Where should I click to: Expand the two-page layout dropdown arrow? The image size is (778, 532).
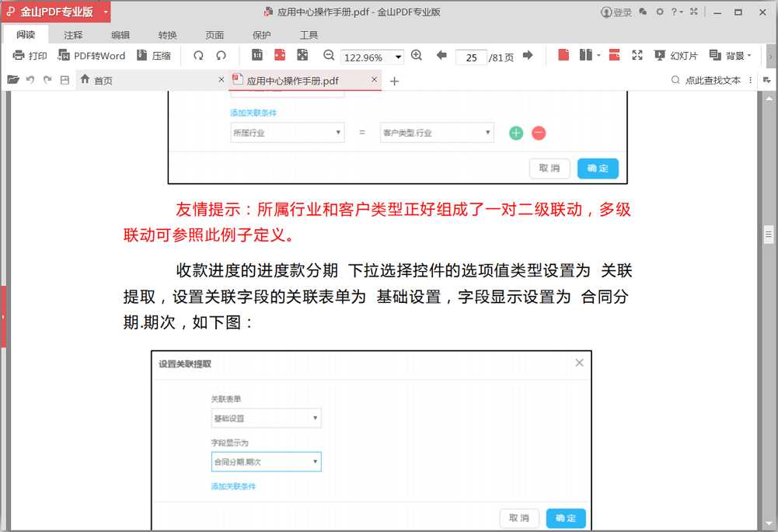point(598,55)
